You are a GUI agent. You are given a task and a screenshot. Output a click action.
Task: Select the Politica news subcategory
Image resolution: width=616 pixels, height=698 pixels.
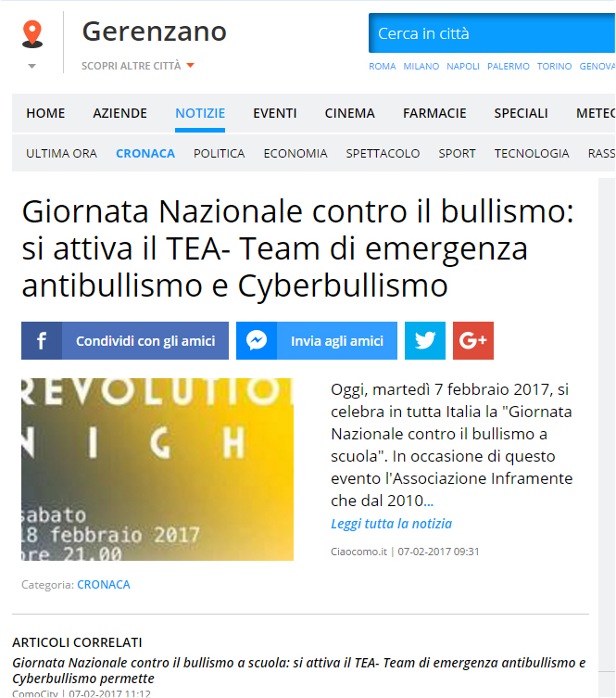click(x=219, y=154)
